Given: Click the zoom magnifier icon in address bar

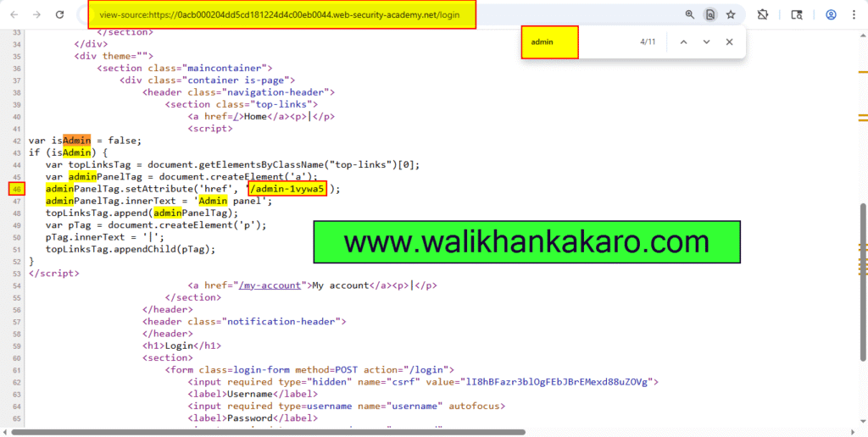Looking at the screenshot, I should pos(689,14).
